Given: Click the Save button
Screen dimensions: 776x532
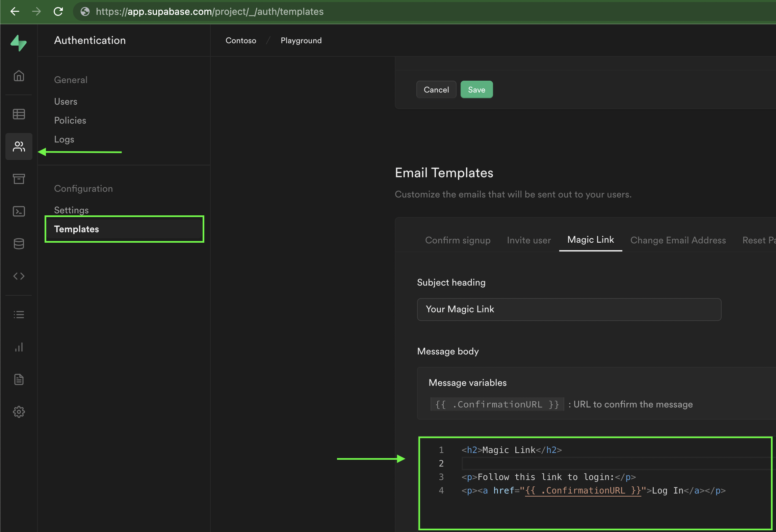Looking at the screenshot, I should coord(476,89).
